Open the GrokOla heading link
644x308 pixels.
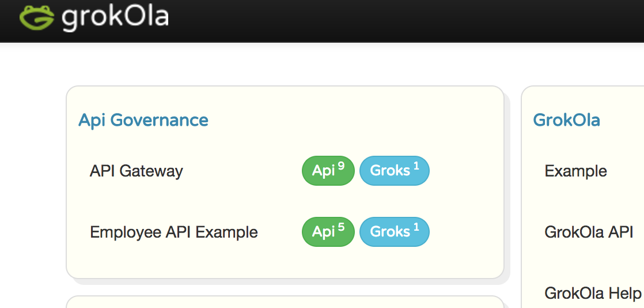566,120
